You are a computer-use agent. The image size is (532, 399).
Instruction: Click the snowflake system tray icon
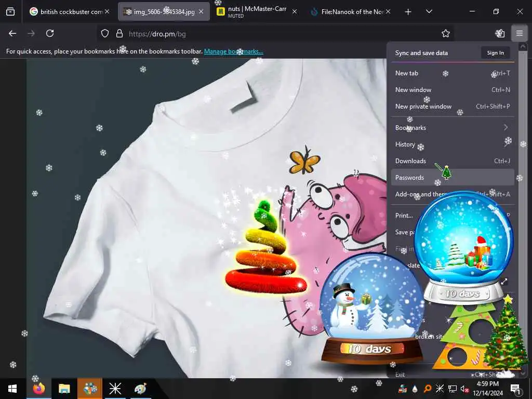(x=440, y=389)
